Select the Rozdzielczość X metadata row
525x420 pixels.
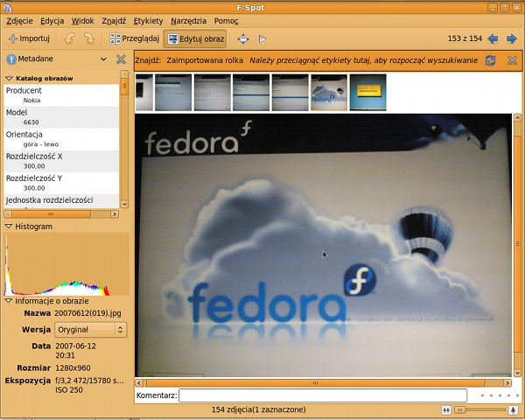point(61,161)
